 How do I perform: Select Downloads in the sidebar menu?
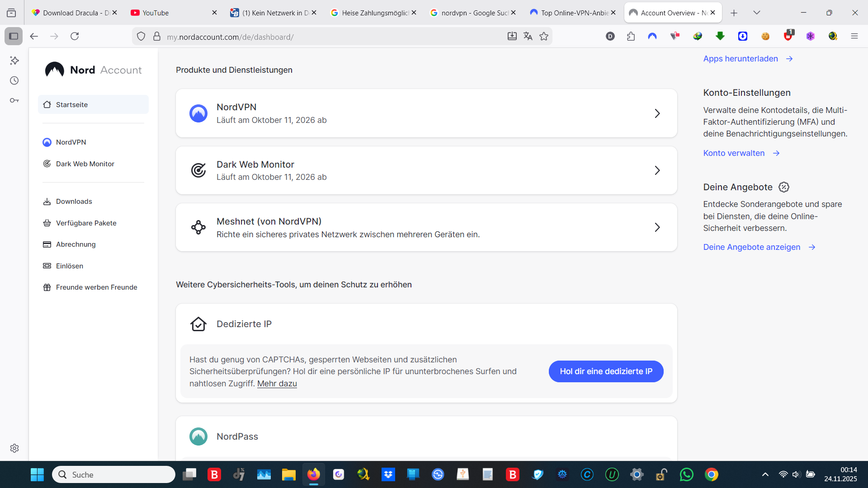(74, 202)
